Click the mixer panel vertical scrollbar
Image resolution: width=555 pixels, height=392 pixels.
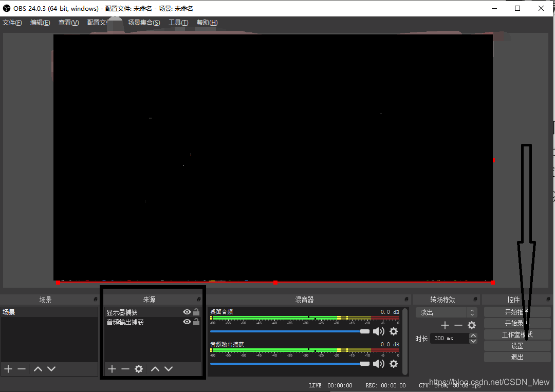405,342
